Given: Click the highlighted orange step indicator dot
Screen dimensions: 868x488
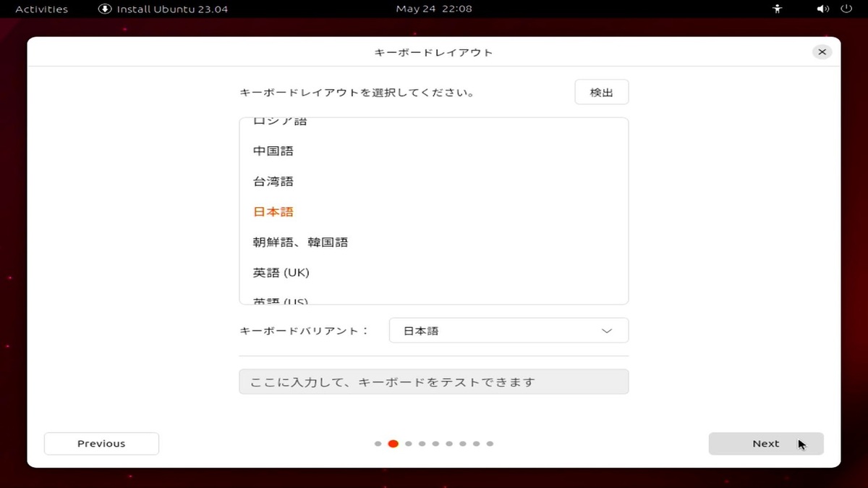Looking at the screenshot, I should tap(393, 444).
